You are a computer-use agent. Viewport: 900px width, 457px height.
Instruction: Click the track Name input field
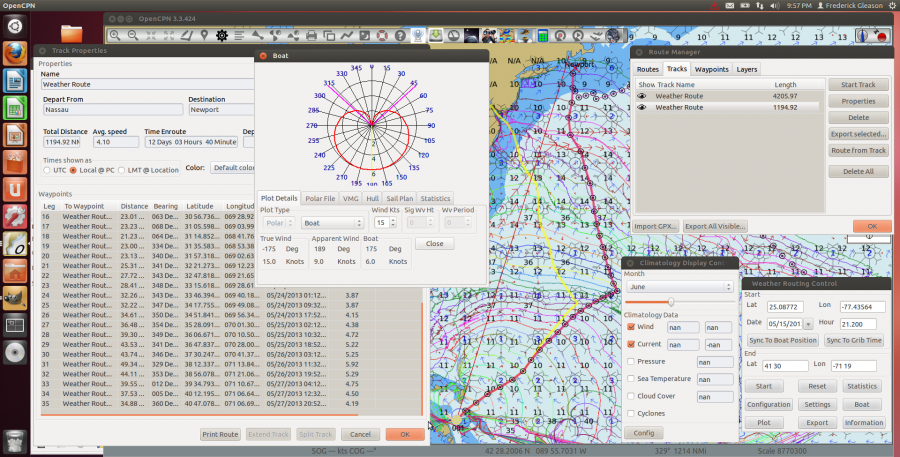pos(147,84)
